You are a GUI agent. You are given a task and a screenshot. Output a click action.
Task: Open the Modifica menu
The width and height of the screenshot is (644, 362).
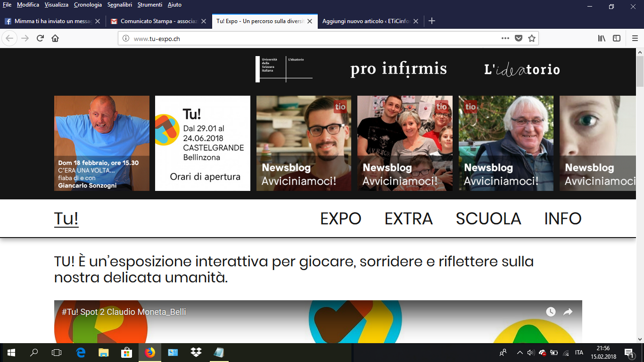(28, 5)
